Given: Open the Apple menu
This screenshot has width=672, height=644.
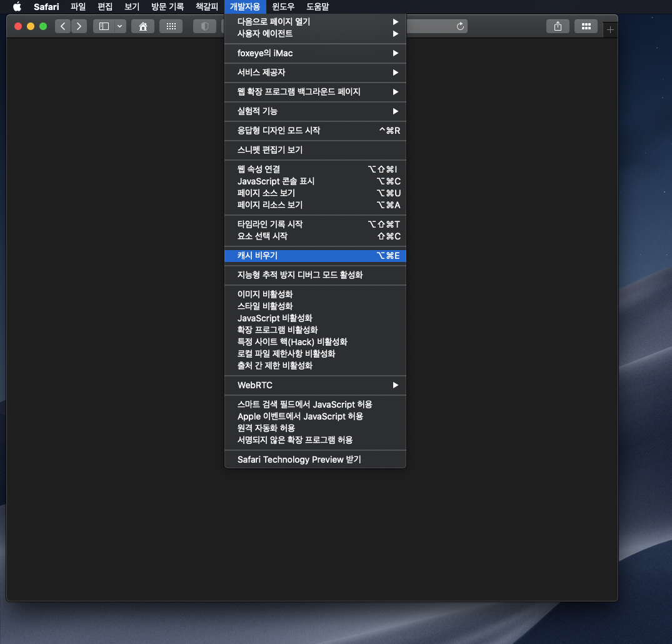Looking at the screenshot, I should [x=17, y=6].
